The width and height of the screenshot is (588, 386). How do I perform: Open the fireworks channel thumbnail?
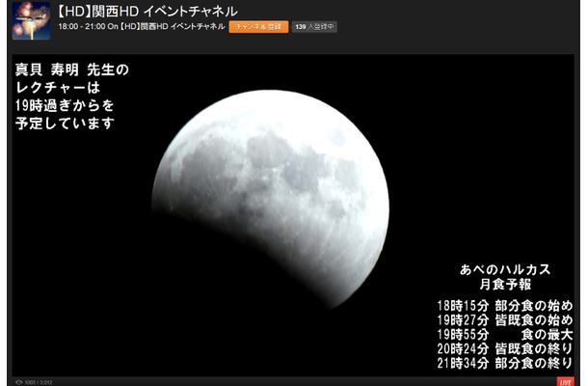[x=31, y=20]
